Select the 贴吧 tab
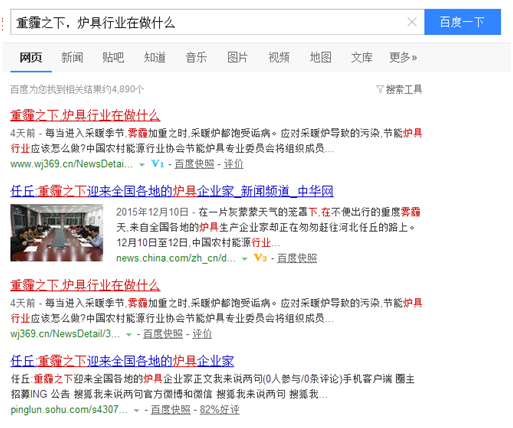 [113, 57]
